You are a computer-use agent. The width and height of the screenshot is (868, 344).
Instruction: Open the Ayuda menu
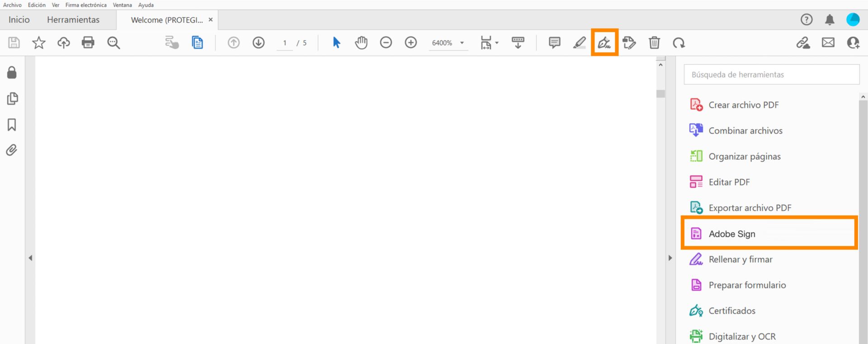pyautogui.click(x=146, y=5)
